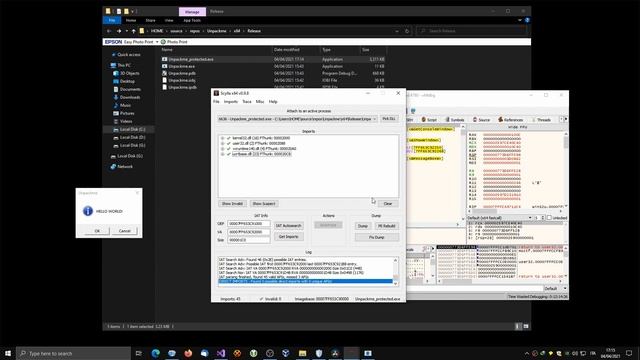Open the Imports menu in Scylla
Screen dimensions: 640x360
coord(231,102)
